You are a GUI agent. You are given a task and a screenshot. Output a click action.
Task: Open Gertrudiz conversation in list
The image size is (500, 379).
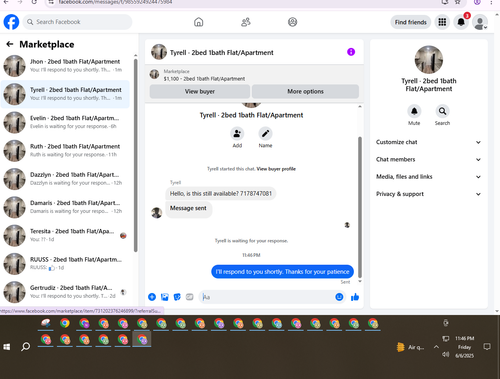point(65,292)
